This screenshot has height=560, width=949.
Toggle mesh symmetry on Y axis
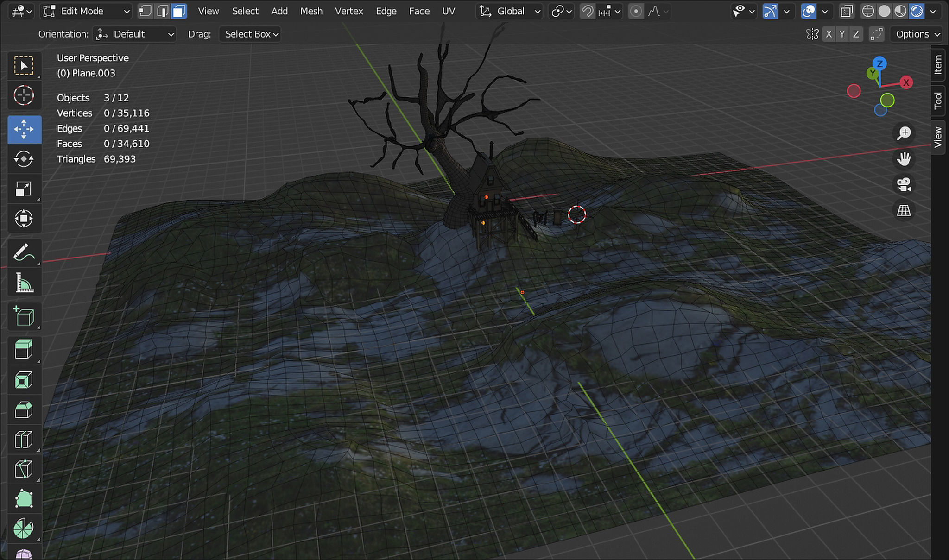[842, 34]
